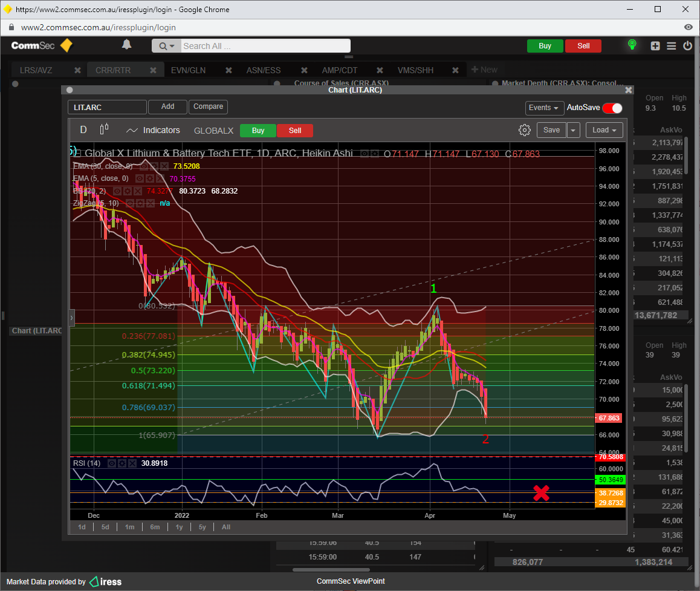Open the Indicators menu
This screenshot has width=700, height=591.
[153, 130]
